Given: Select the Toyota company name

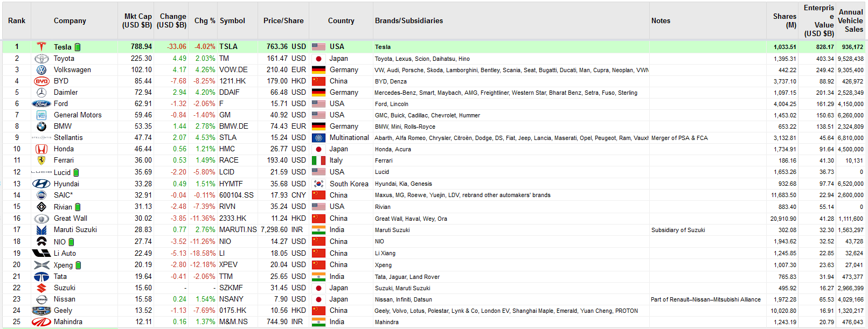Looking at the screenshot, I should click(x=64, y=59).
